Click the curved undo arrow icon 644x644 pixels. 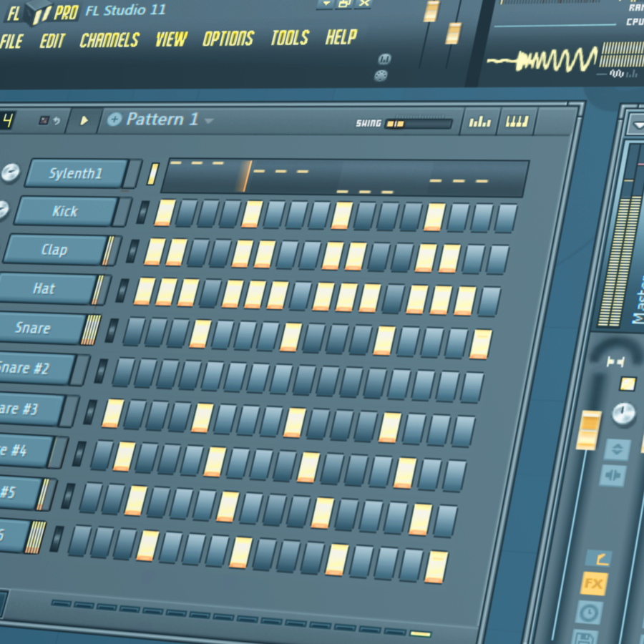point(57,121)
